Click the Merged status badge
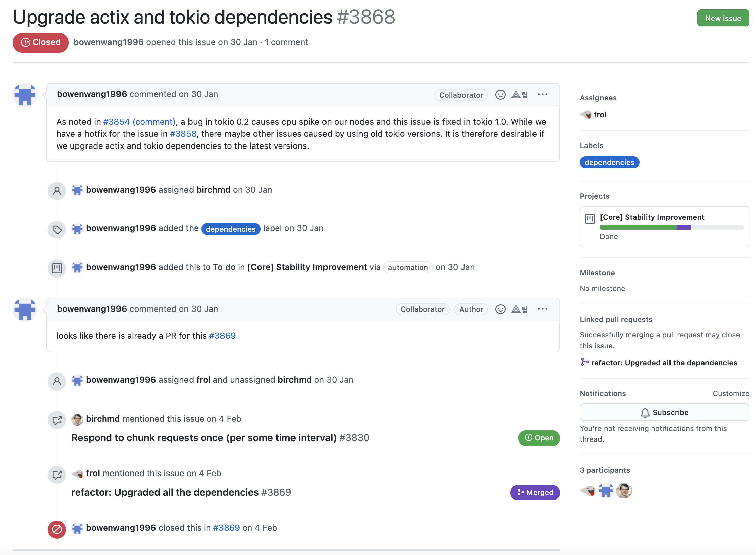Screen dimensions: 756x555 point(535,492)
